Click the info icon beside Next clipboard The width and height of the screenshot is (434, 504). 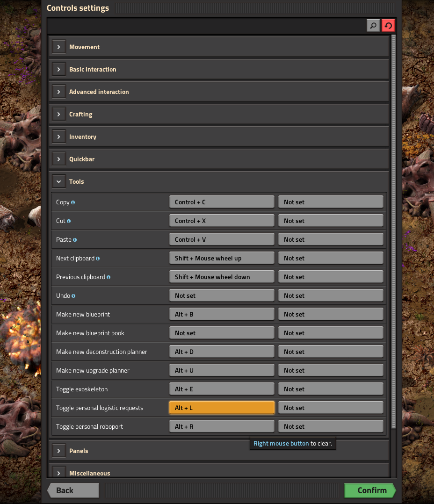(x=98, y=259)
